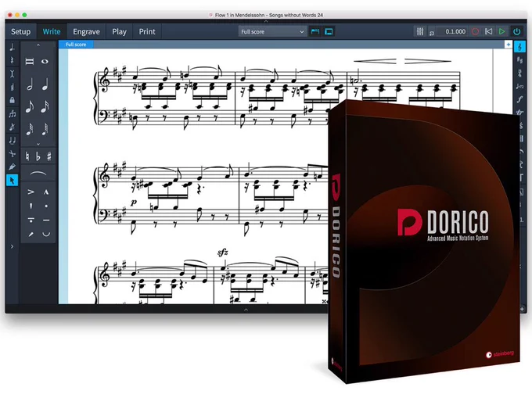Image resolution: width=532 pixels, height=398 pixels.
Task: Switch to Print mode
Action: (147, 31)
